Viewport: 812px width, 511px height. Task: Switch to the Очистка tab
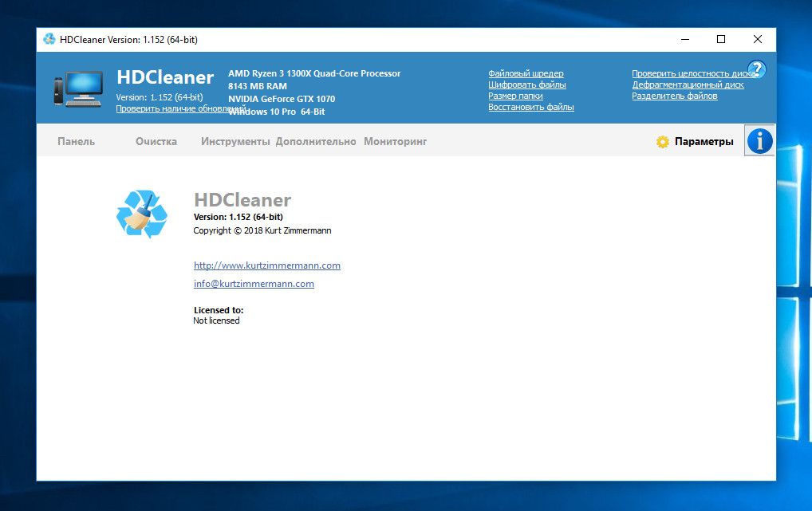pos(156,141)
